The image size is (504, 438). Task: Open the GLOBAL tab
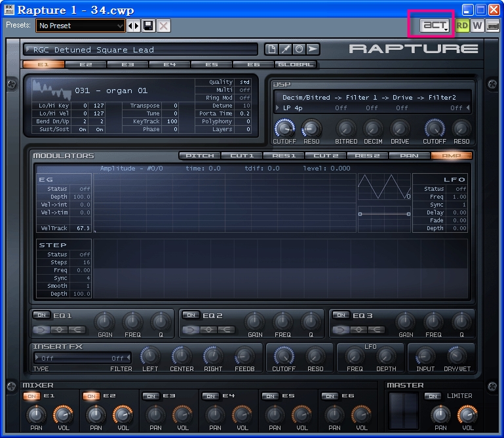point(296,64)
